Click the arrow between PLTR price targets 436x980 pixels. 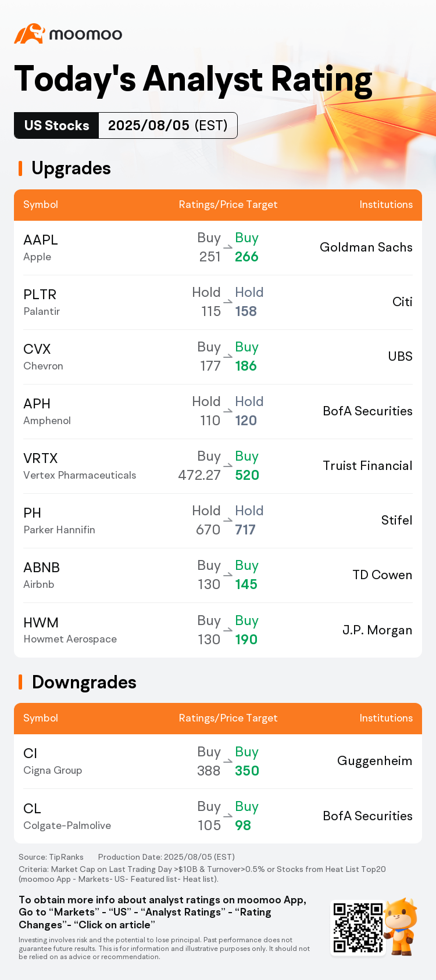[228, 302]
